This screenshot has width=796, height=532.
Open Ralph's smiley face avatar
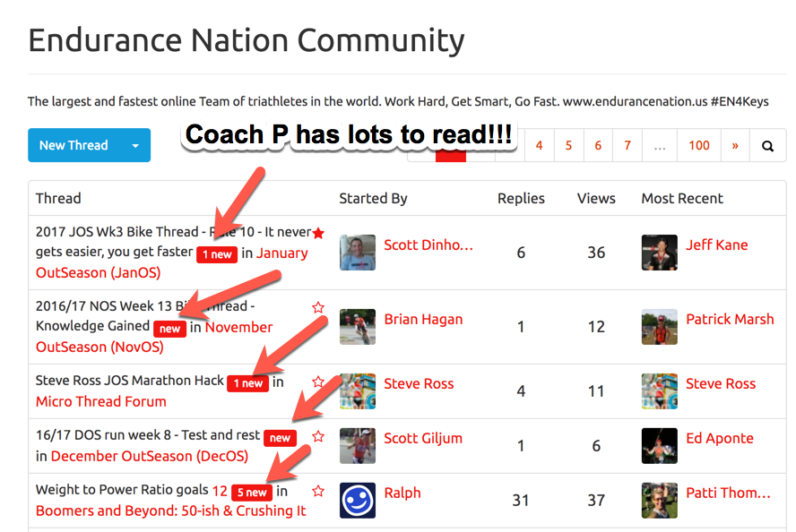click(x=358, y=500)
